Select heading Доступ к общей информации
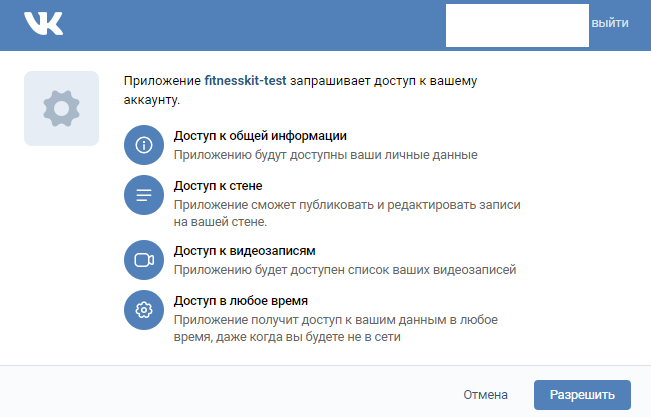The height and width of the screenshot is (417, 651). (x=260, y=136)
